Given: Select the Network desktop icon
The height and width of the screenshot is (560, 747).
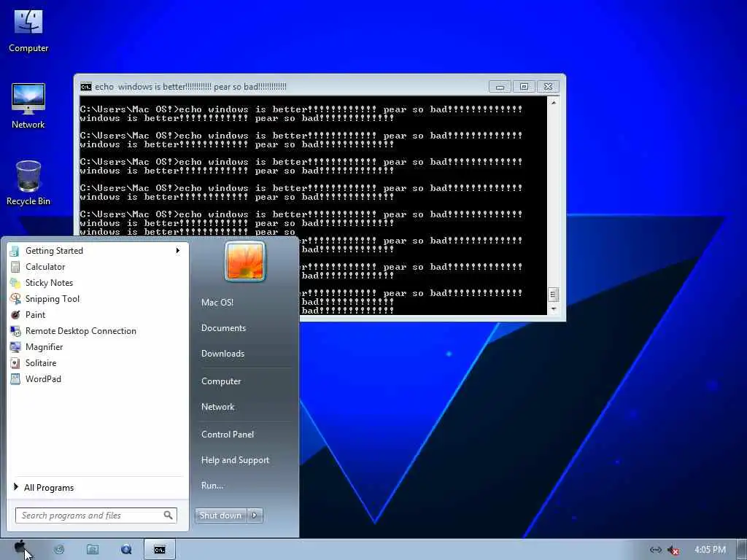Looking at the screenshot, I should pos(28,106).
